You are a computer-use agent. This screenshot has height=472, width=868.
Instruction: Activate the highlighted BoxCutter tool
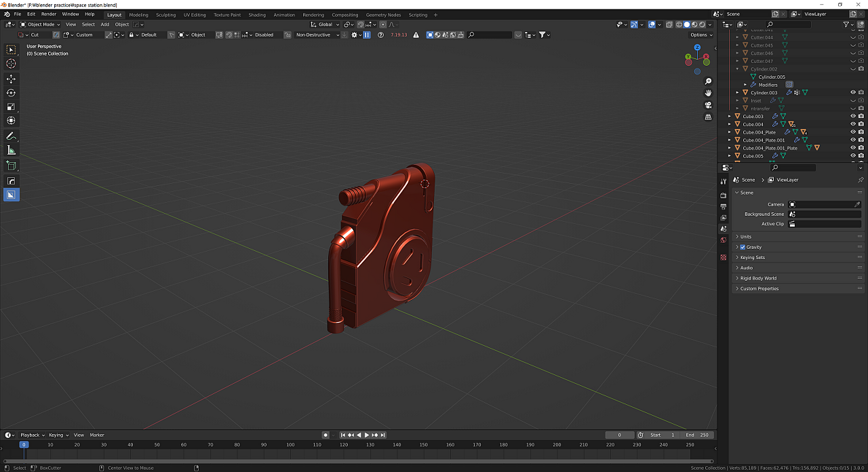click(x=11, y=195)
